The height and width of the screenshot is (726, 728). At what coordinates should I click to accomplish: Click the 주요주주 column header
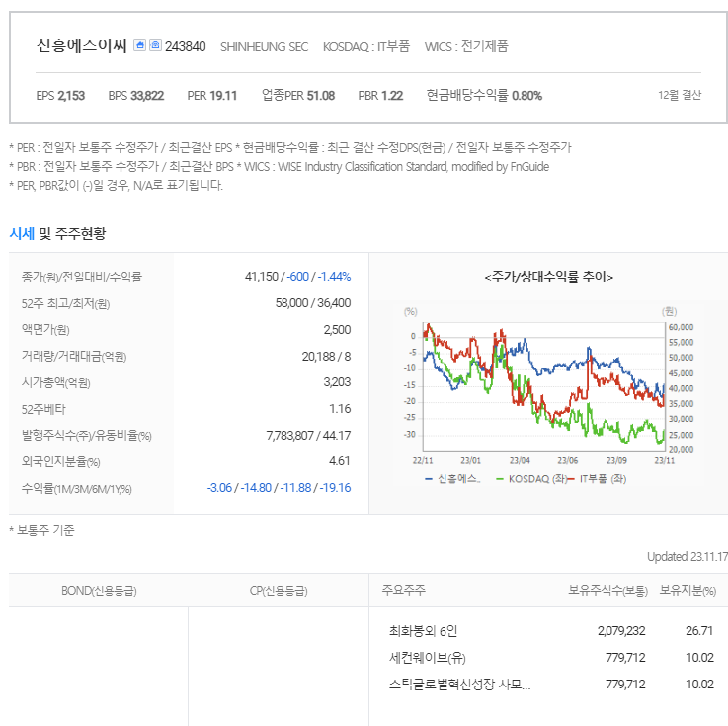(403, 590)
